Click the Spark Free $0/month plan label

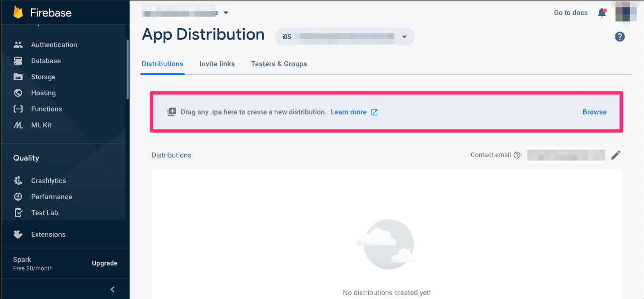(33, 264)
